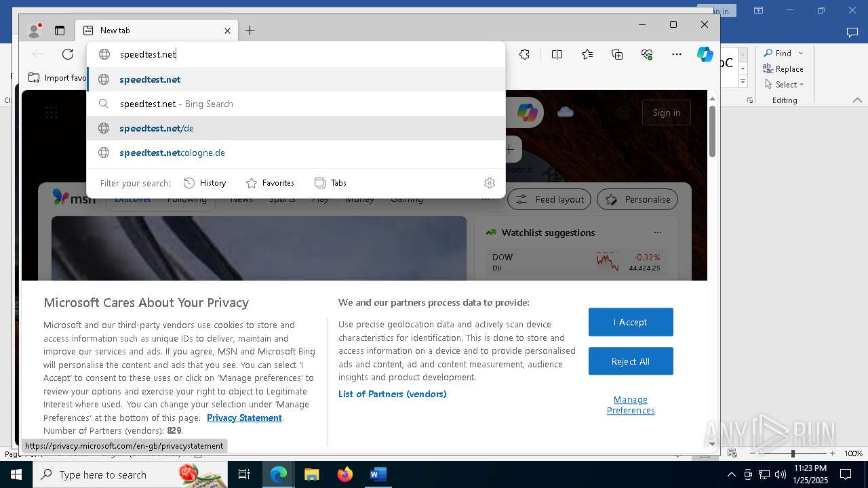Click Word 100% zoom level
The image size is (868, 488).
point(853,453)
